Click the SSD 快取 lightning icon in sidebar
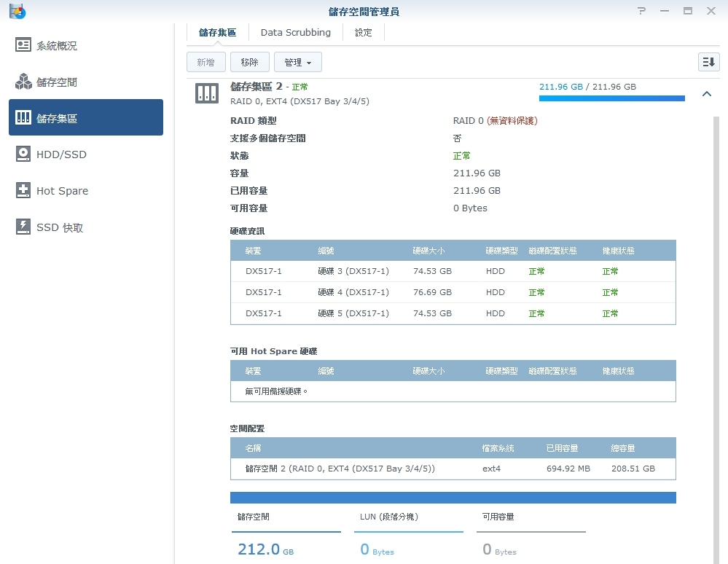 click(23, 227)
